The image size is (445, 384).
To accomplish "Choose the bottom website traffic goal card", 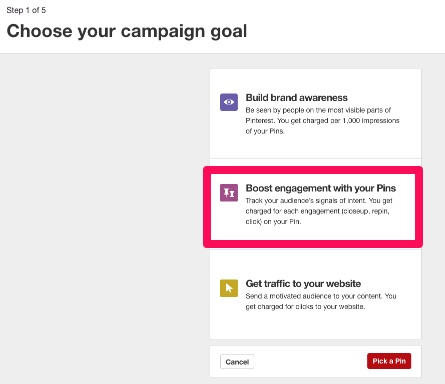I will [x=315, y=294].
